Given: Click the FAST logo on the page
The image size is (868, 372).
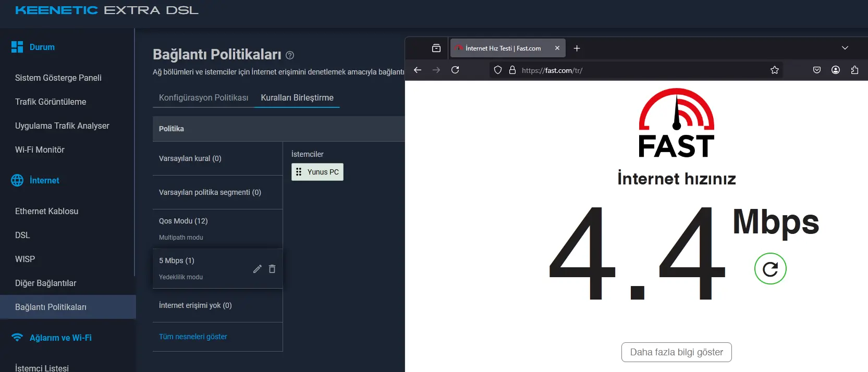Looking at the screenshot, I should [677, 123].
